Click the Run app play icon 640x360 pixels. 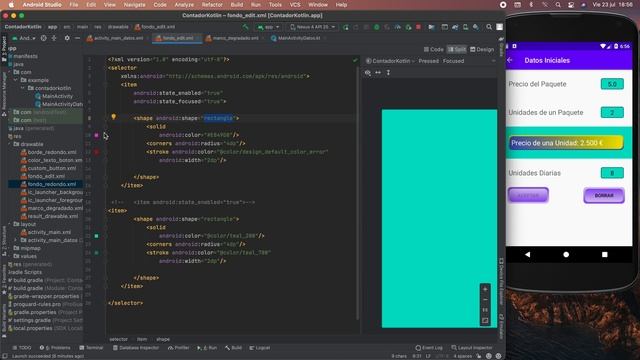click(x=346, y=27)
